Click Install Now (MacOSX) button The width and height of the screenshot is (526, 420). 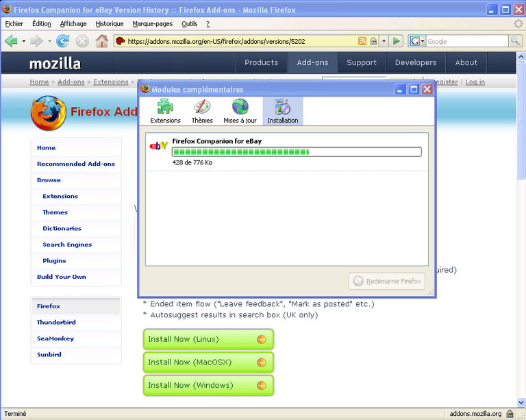208,362
